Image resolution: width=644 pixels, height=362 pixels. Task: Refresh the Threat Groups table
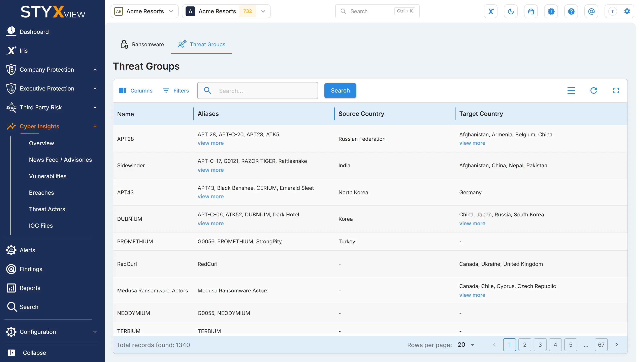(x=593, y=90)
